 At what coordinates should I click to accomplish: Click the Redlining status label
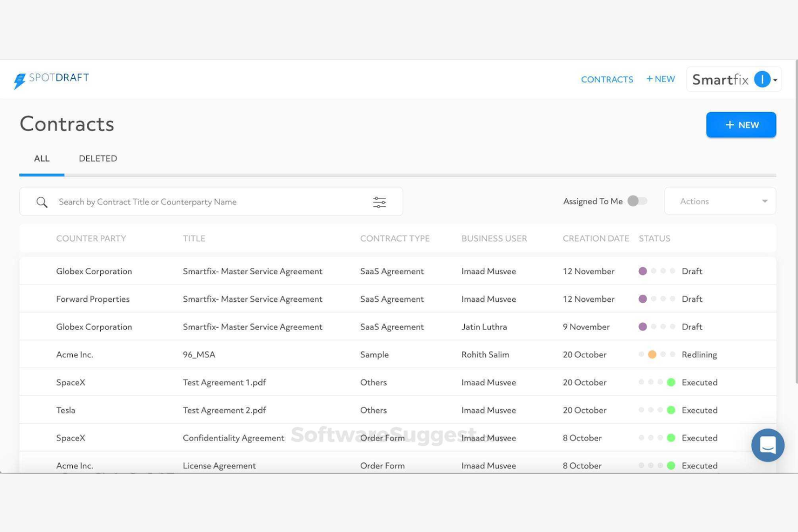(699, 355)
